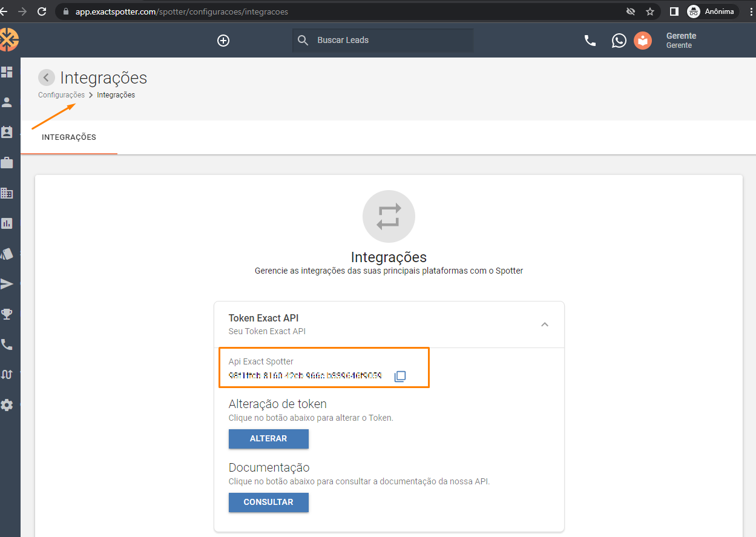
Task: Click the browser side panel icon
Action: (674, 12)
